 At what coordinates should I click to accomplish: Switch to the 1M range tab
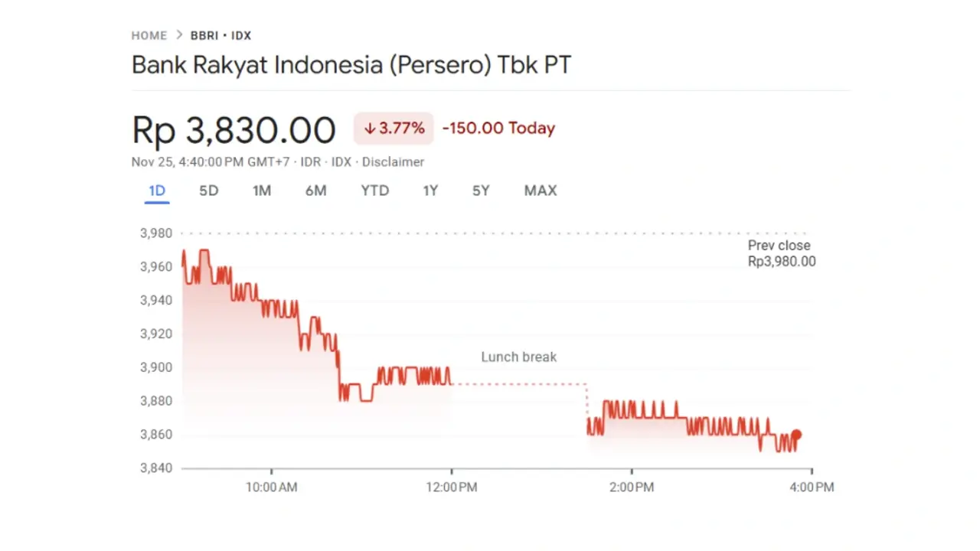pyautogui.click(x=262, y=191)
